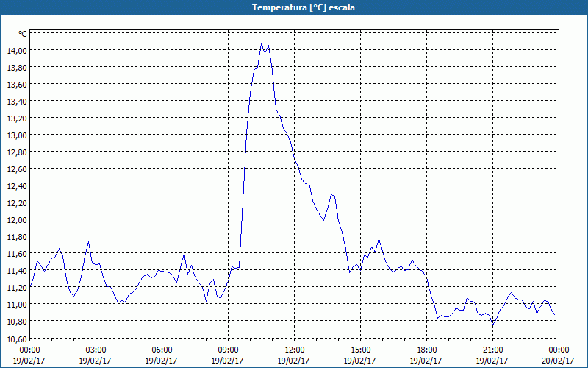
Task: Select the 12,40 axis label
Action: coord(16,186)
